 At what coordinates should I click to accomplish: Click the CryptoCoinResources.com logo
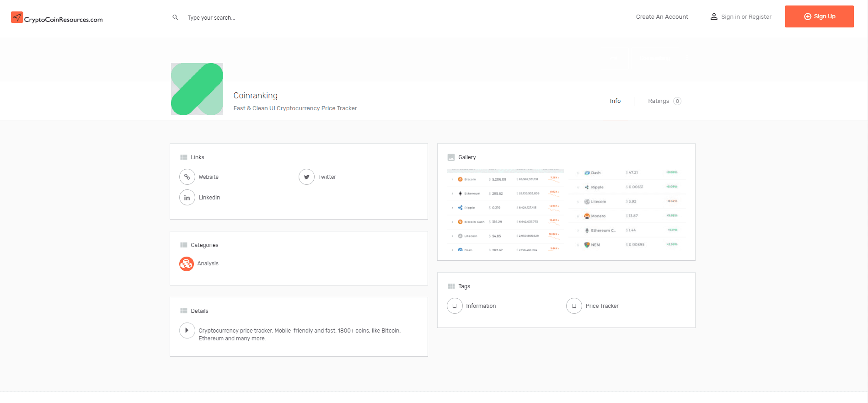(57, 18)
